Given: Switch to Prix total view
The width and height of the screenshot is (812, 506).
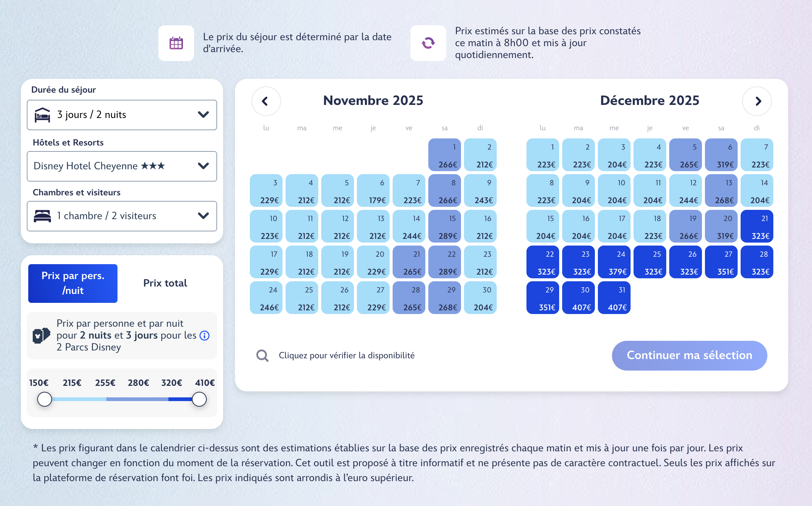Looking at the screenshot, I should click(165, 283).
